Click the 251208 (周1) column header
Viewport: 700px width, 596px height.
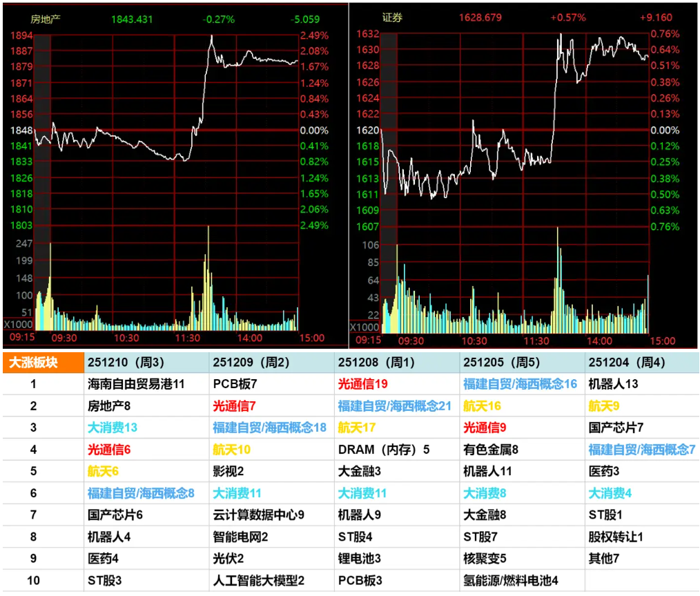(x=375, y=363)
